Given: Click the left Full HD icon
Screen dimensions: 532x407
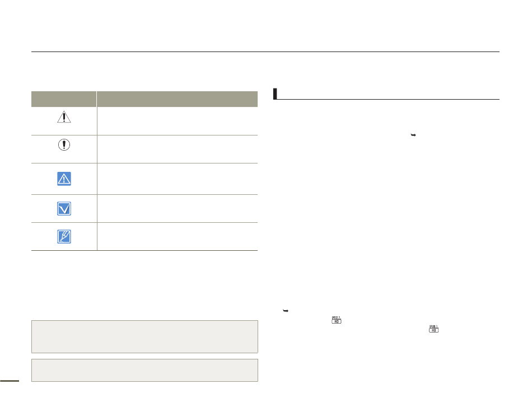Looking at the screenshot, I should click(x=336, y=320).
